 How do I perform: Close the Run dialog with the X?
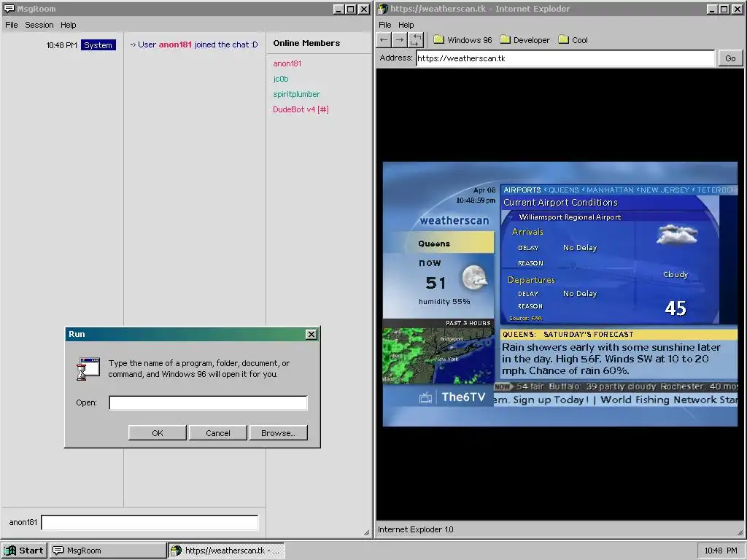[x=311, y=334]
